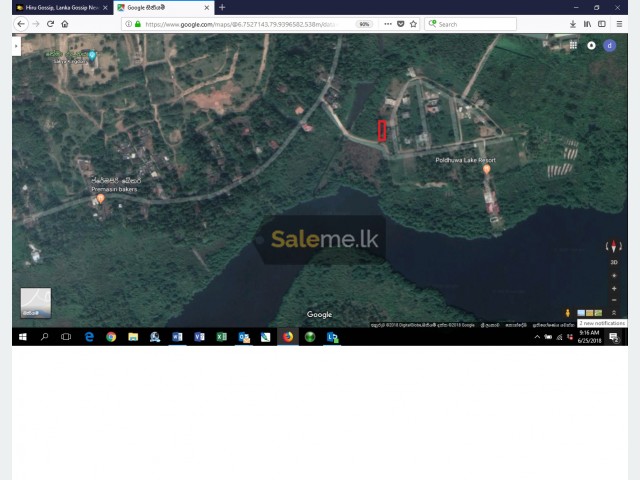The width and height of the screenshot is (640, 480).
Task: Open the Firefox hamburger menu
Action: pos(619,24)
